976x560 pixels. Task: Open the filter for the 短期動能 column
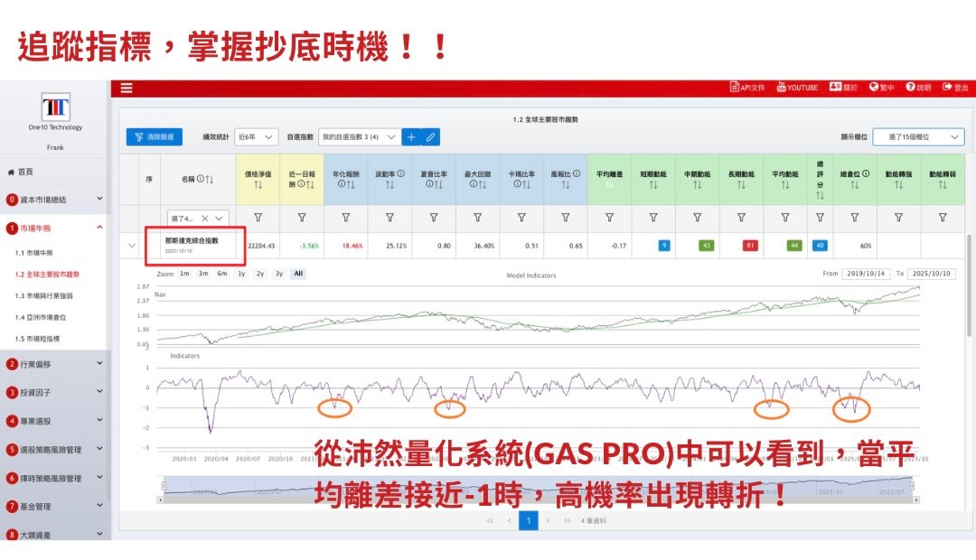coord(653,218)
